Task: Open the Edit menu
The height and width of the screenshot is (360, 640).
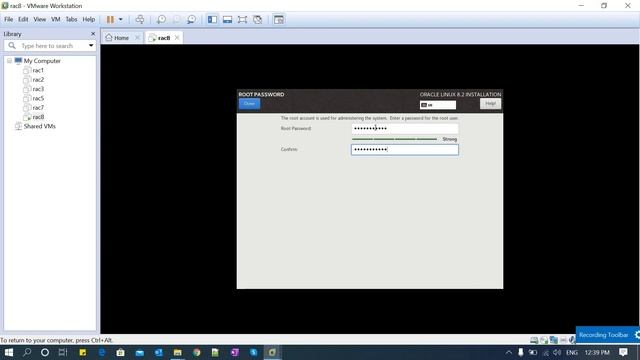Action: [23, 19]
